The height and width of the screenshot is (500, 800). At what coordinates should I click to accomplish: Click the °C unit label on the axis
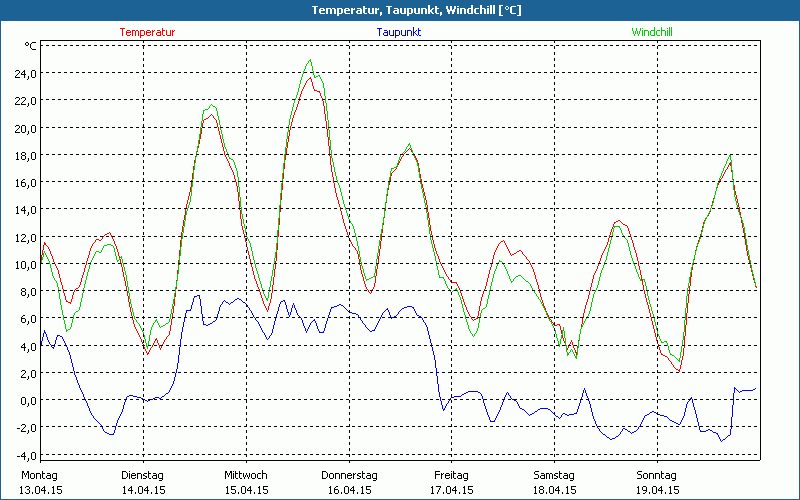pos(30,46)
